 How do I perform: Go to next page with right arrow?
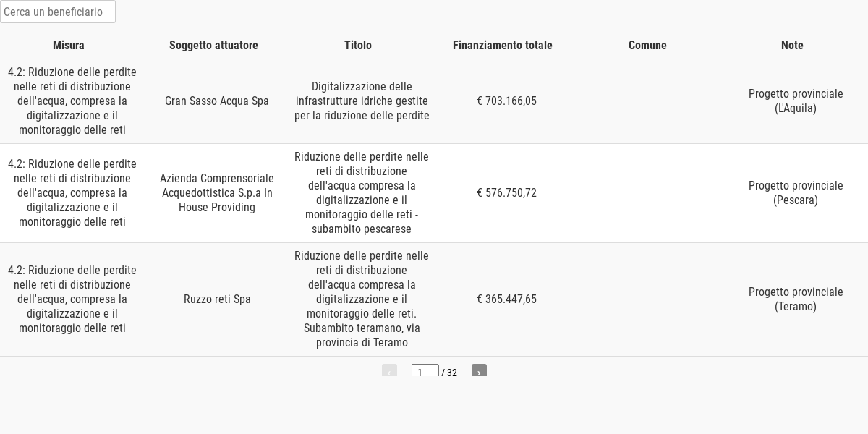[x=479, y=372]
